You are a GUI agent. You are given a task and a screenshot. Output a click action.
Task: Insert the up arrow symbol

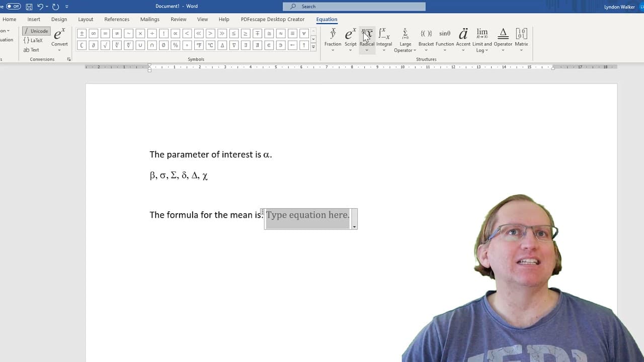click(304, 45)
